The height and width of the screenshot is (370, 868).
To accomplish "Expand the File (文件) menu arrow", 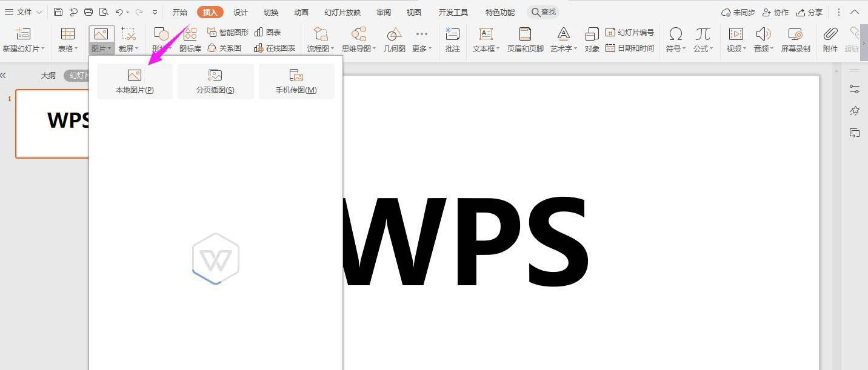I will (39, 12).
